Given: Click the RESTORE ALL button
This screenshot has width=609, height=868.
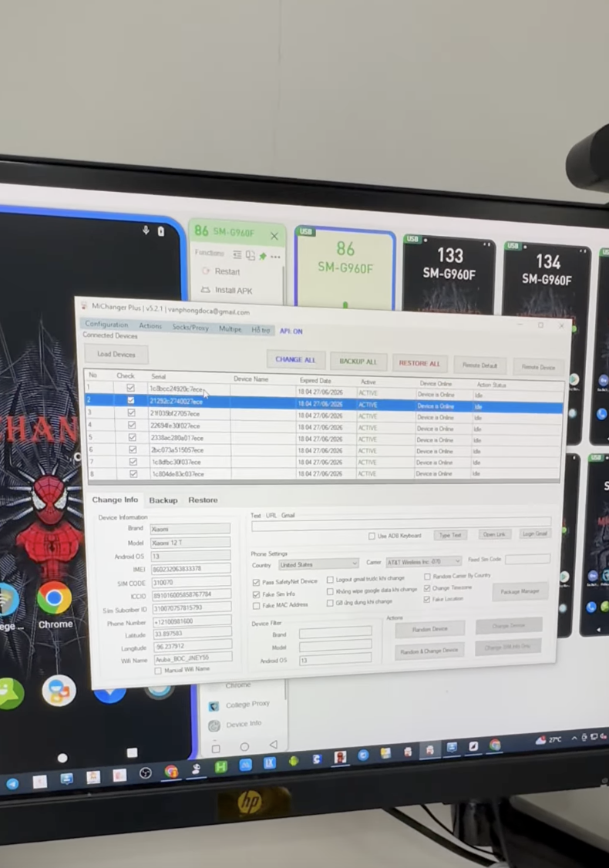Looking at the screenshot, I should point(419,364).
